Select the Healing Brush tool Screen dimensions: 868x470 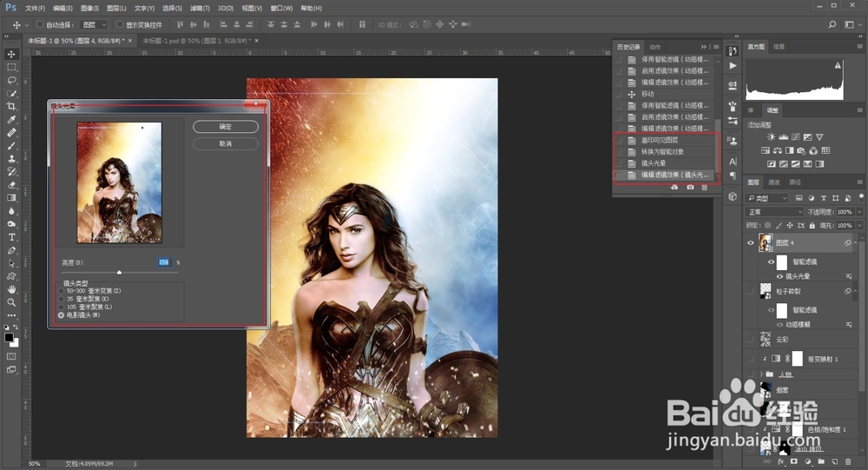pyautogui.click(x=11, y=132)
